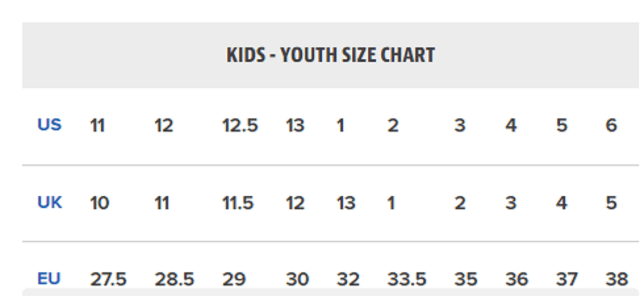The image size is (644, 296).
Task: Choose US size 3 in the US row
Action: (x=459, y=126)
